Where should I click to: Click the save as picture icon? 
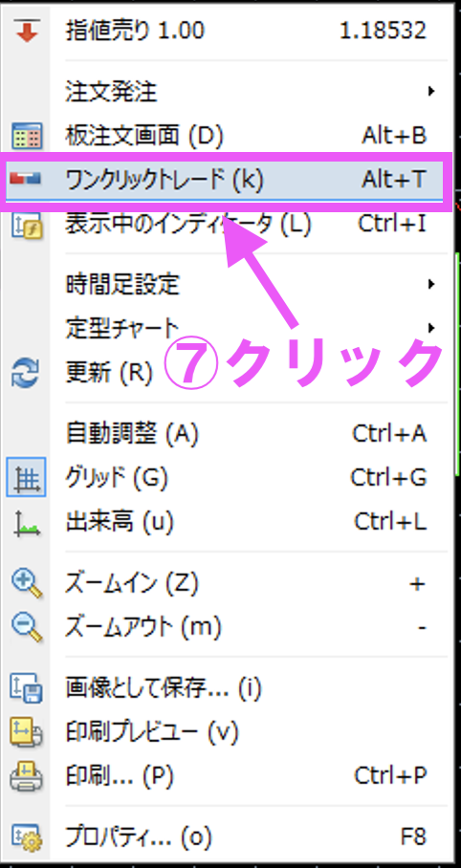pyautogui.click(x=27, y=688)
